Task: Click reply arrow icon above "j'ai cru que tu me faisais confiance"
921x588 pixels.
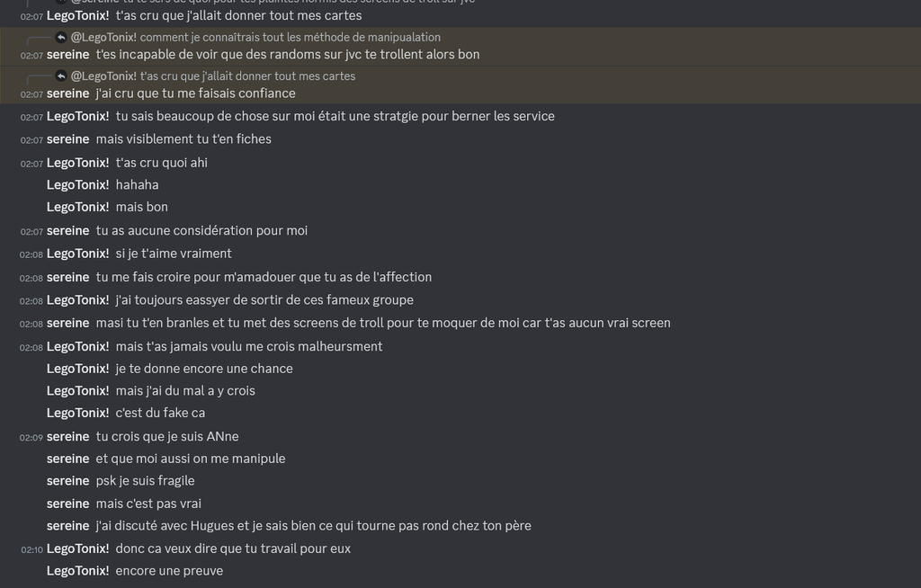Action: pyautogui.click(x=61, y=76)
